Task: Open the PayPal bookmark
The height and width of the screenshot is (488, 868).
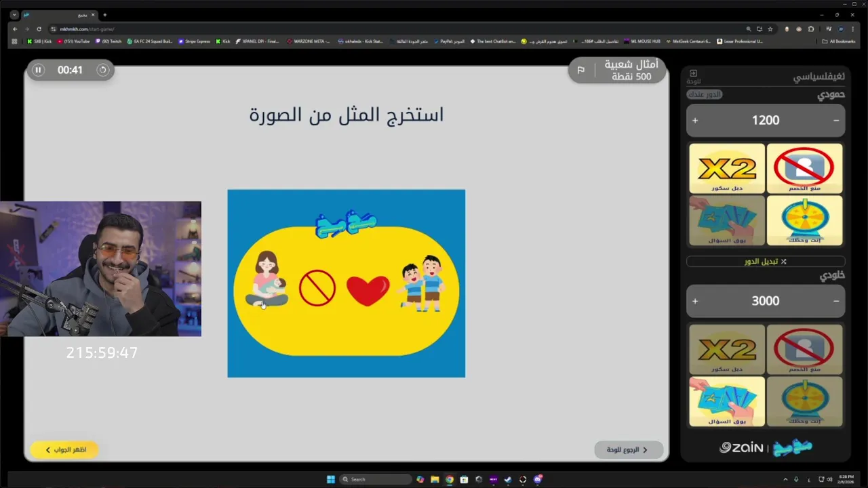Action: coord(450,41)
